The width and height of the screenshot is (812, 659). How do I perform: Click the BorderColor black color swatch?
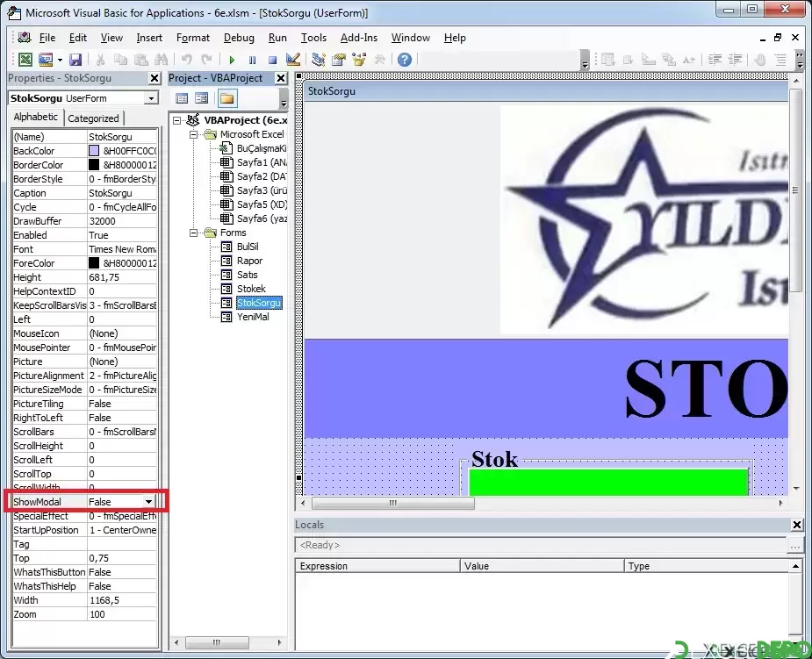point(94,165)
